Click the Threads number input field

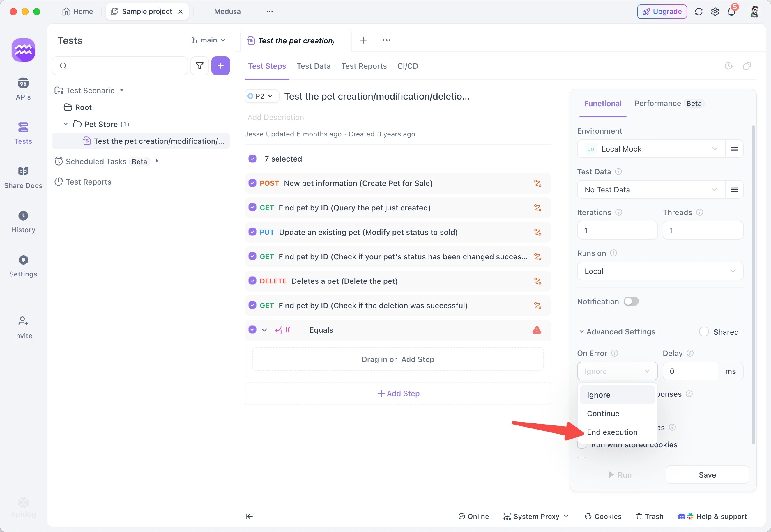click(x=703, y=230)
